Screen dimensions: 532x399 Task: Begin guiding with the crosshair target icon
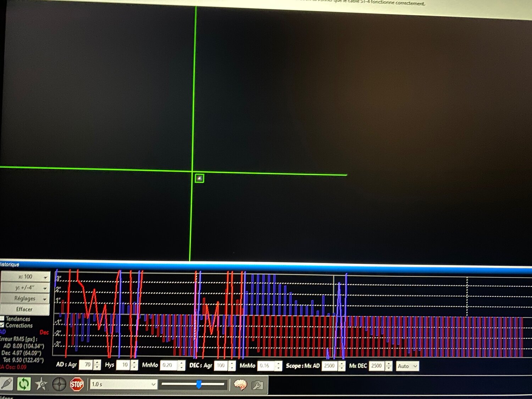(59, 384)
